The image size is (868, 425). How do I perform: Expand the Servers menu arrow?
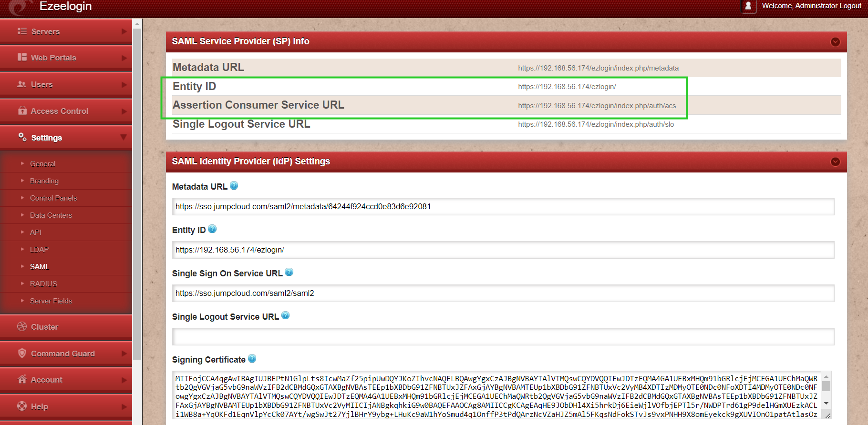click(124, 31)
